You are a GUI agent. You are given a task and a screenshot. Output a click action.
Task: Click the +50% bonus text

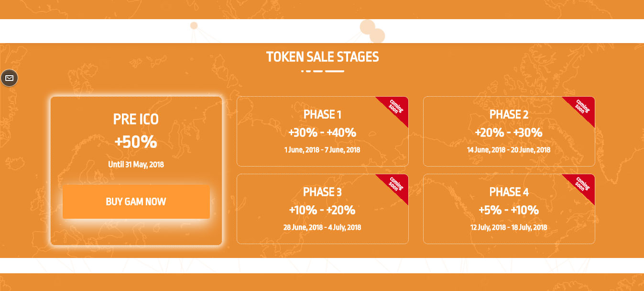pos(136,142)
